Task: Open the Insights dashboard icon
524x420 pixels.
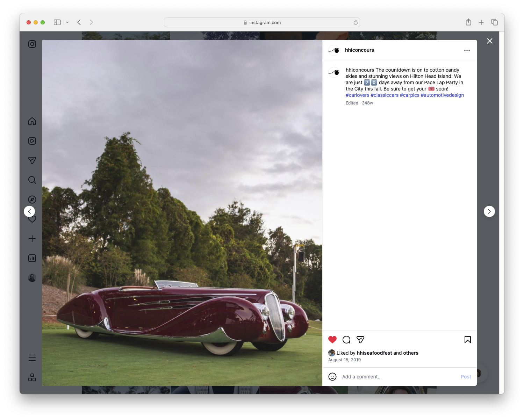Action: [32, 258]
